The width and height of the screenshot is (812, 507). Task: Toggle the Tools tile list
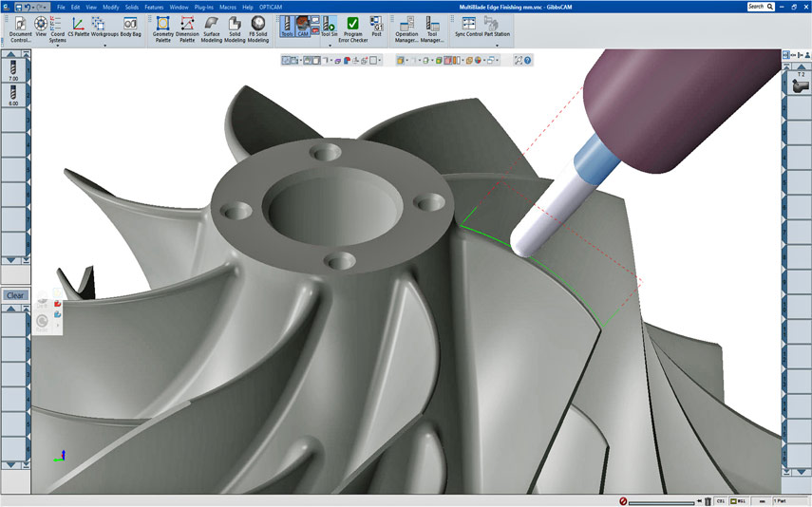click(x=287, y=27)
